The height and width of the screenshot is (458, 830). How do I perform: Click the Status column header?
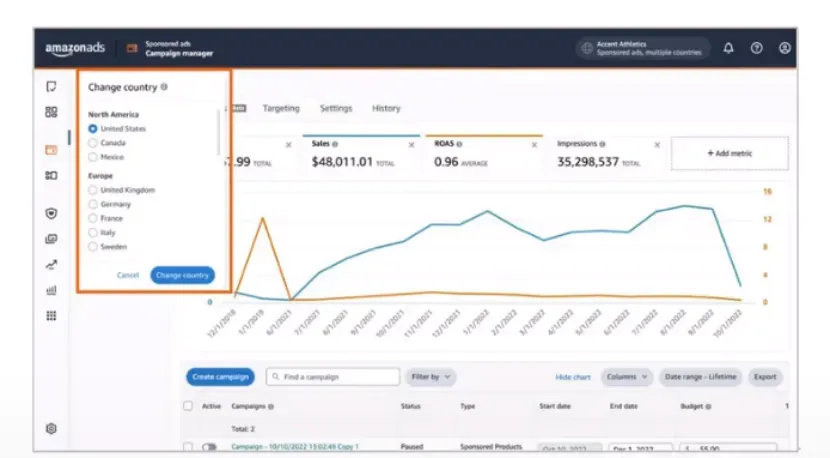[410, 406]
